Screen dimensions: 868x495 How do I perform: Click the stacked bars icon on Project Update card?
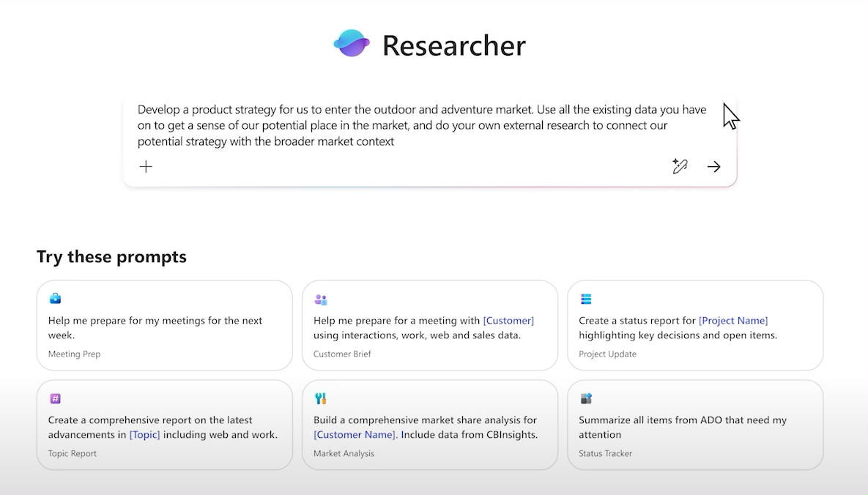coord(586,299)
